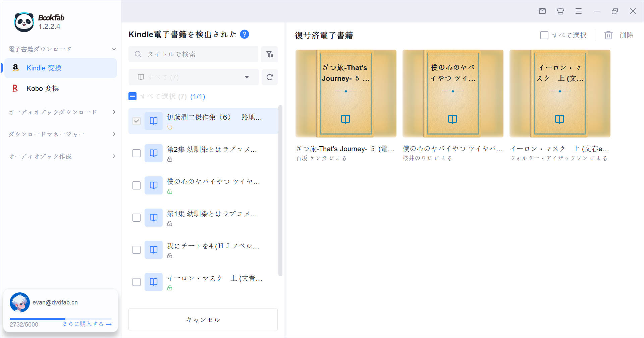Click the book icon on 伊藤潤二傑作集 entry
Image resolution: width=644 pixels, height=338 pixels.
click(153, 121)
